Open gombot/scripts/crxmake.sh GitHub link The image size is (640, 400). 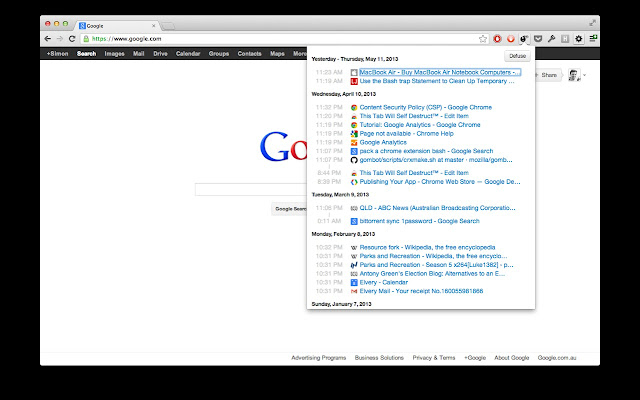coord(436,160)
